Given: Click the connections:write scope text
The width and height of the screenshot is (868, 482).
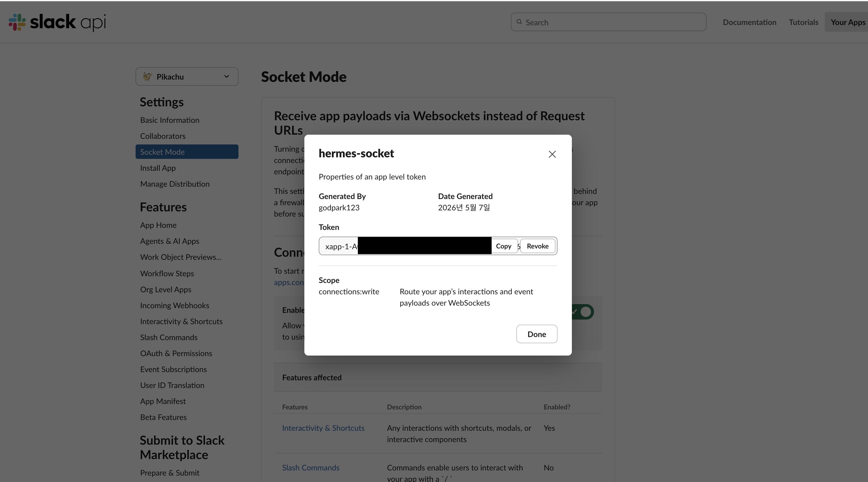Looking at the screenshot, I should tap(349, 292).
